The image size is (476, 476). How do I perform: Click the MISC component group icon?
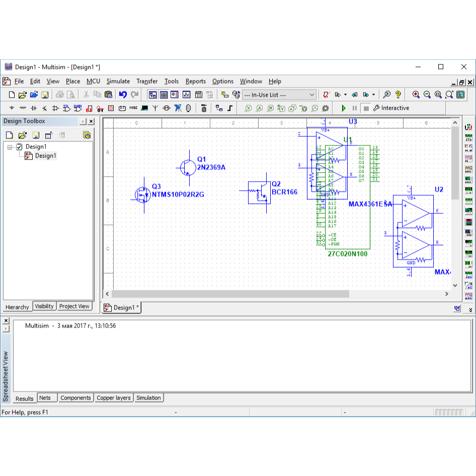[133, 108]
